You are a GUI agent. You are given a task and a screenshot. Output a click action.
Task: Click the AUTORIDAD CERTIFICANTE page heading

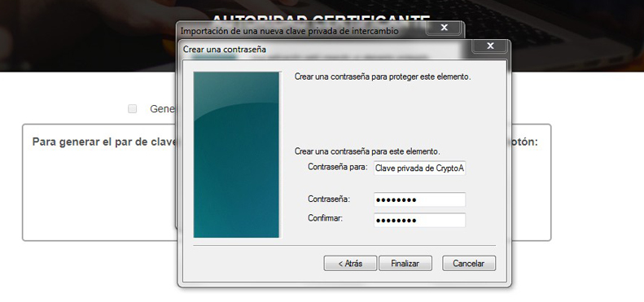321,19
